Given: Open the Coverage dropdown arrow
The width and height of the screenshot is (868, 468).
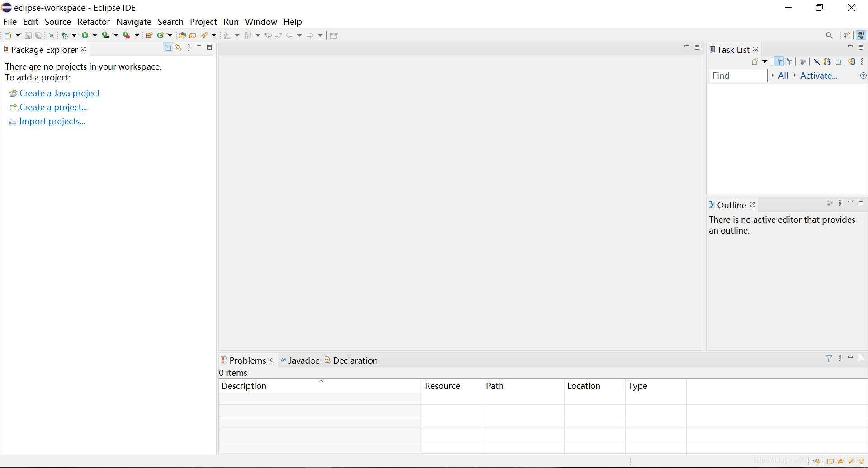Looking at the screenshot, I should tap(116, 35).
